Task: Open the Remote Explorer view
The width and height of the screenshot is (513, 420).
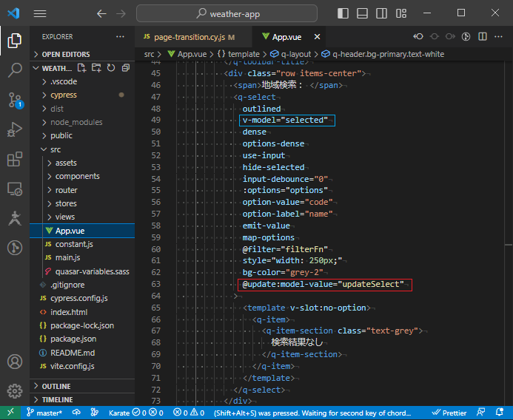Action: tap(15, 189)
